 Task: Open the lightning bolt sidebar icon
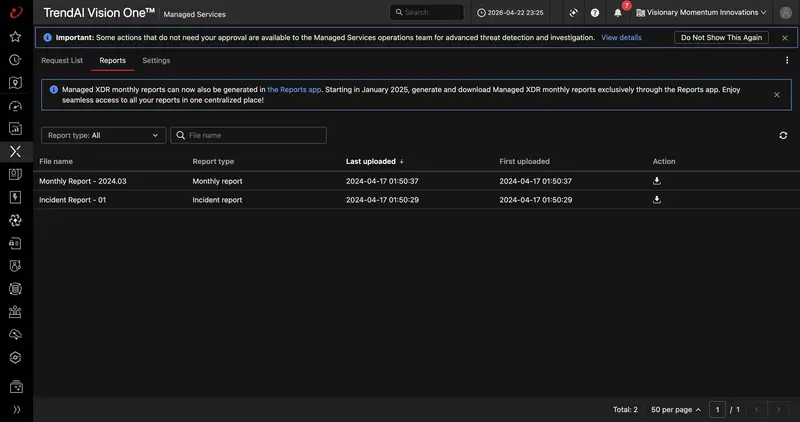coord(15,197)
